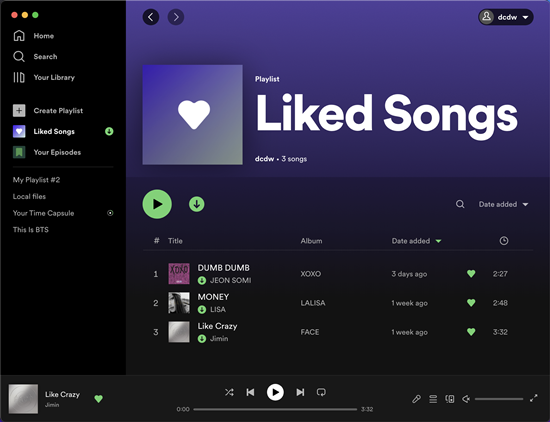Click the now playing cover art thumbnail
Image resolution: width=550 pixels, height=422 pixels.
(23, 398)
